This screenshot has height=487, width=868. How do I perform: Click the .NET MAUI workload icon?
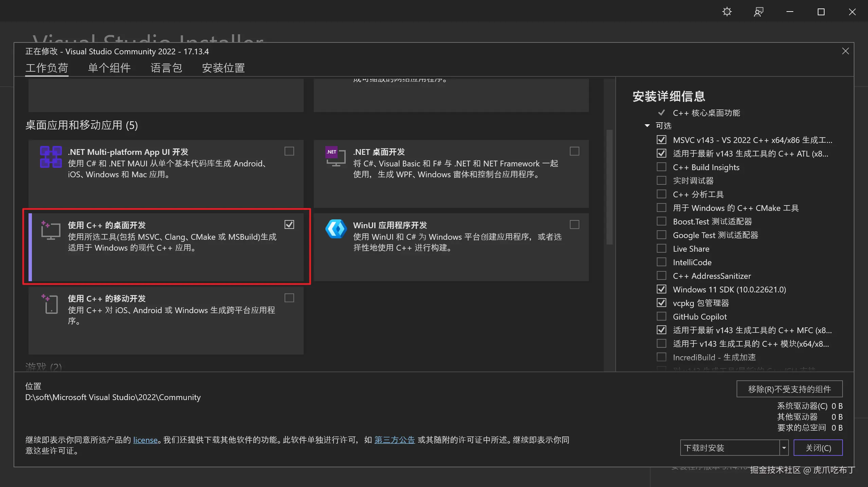(x=51, y=157)
